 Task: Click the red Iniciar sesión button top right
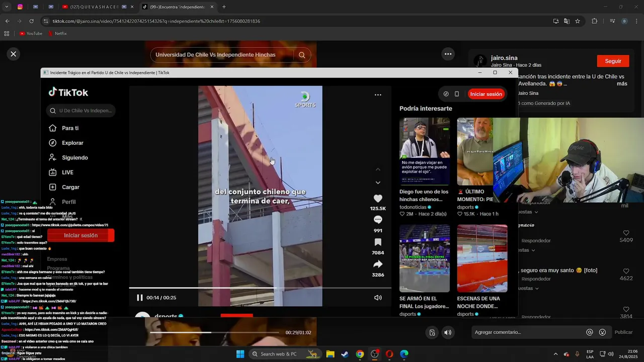pos(486,94)
